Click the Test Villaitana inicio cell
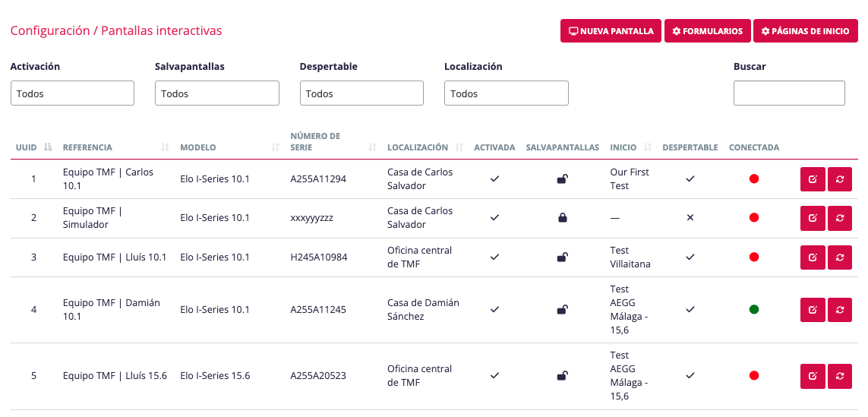Viewport: 868px width, 417px height. point(630,257)
